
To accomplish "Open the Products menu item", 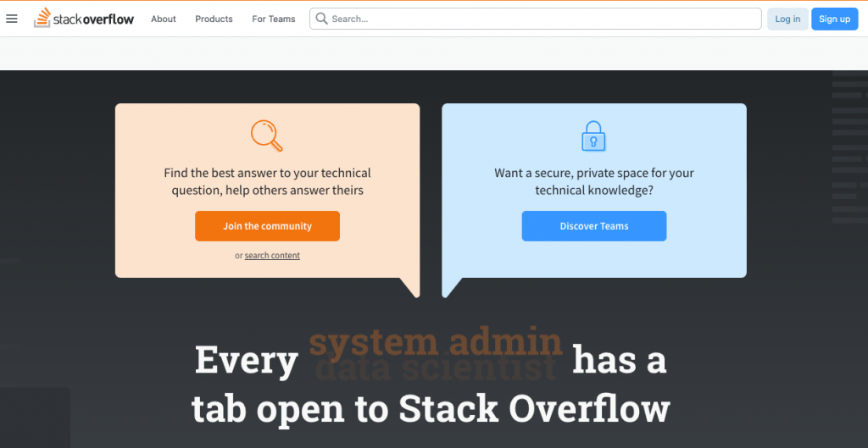I will tap(214, 19).
